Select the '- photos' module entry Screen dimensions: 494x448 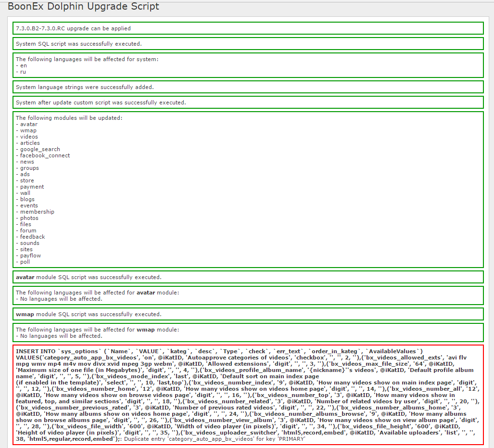click(27, 218)
